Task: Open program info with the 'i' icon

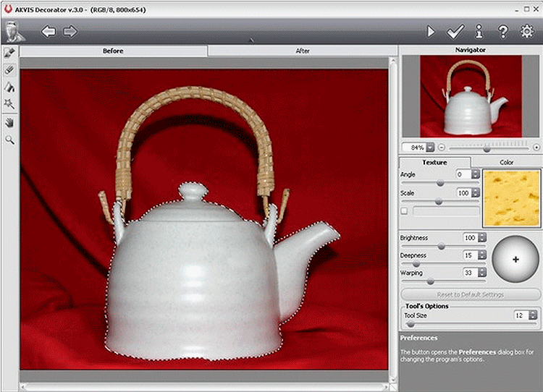Action: [479, 32]
